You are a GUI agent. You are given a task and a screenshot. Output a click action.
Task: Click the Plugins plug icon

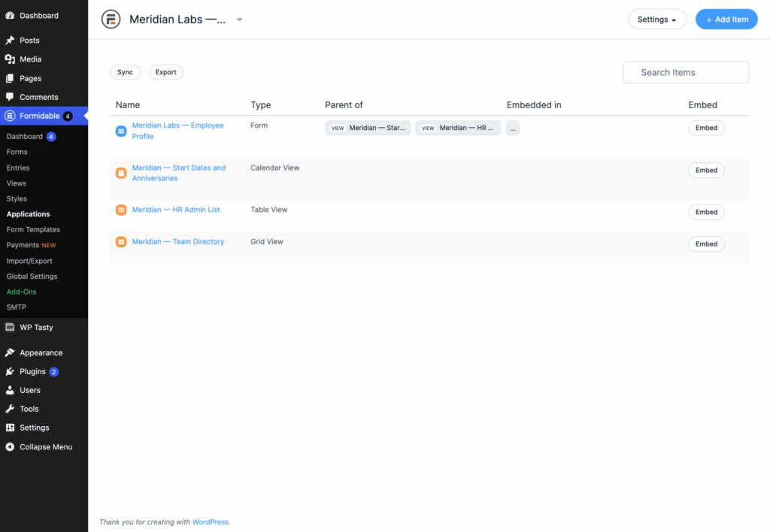(10, 371)
